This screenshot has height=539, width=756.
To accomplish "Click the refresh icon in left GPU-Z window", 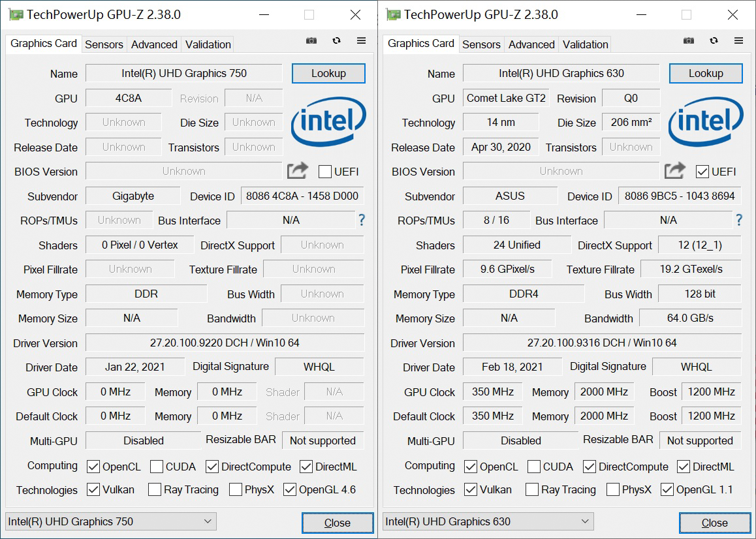I will pyautogui.click(x=336, y=41).
